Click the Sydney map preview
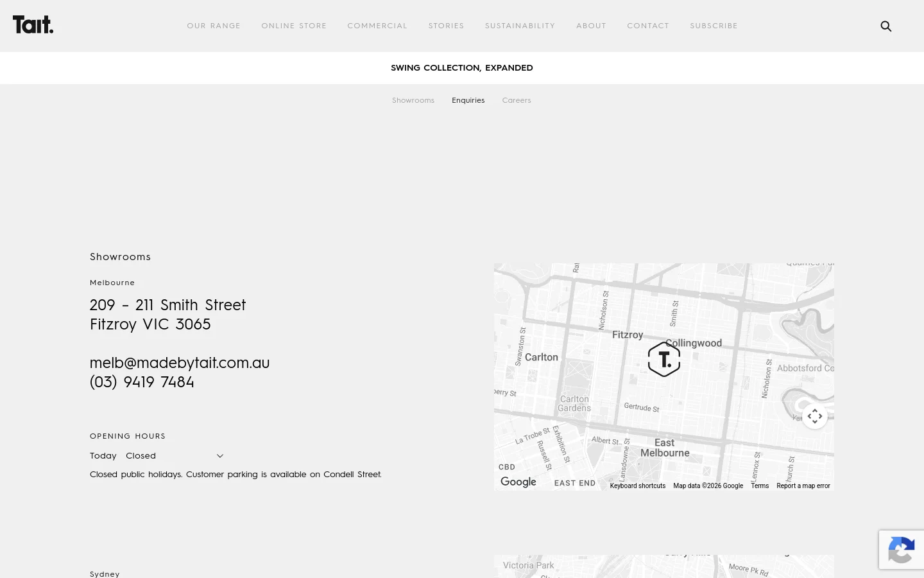The image size is (924, 578). [664, 566]
